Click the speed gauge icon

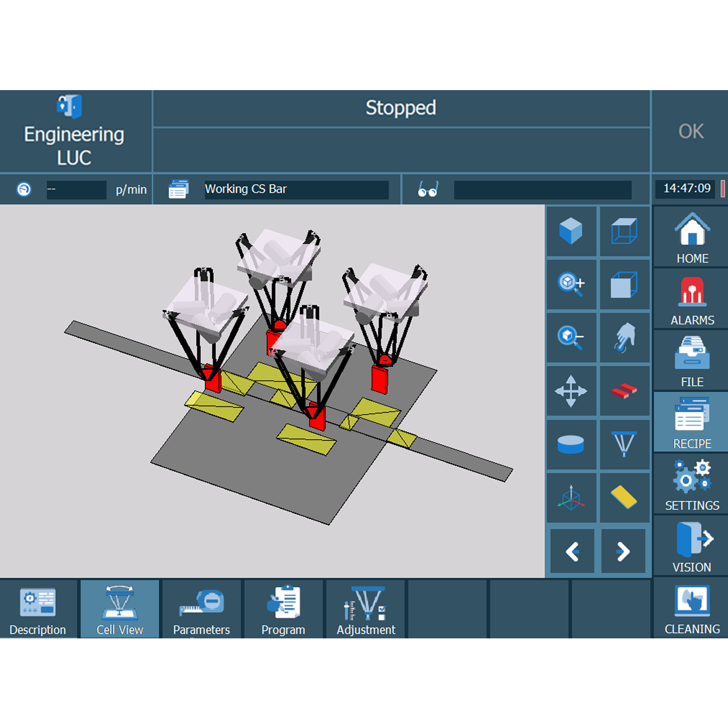pos(24,189)
